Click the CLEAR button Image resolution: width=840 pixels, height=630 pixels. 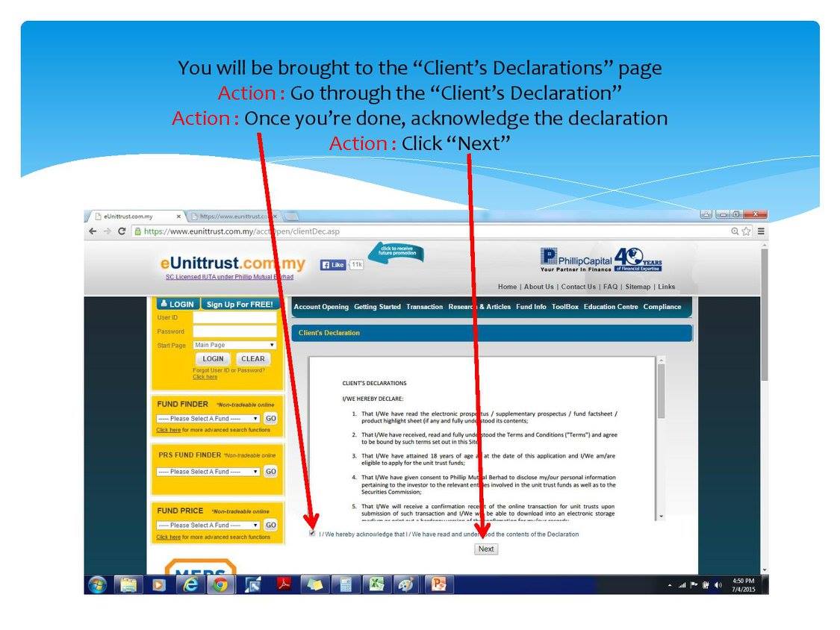[x=252, y=359]
